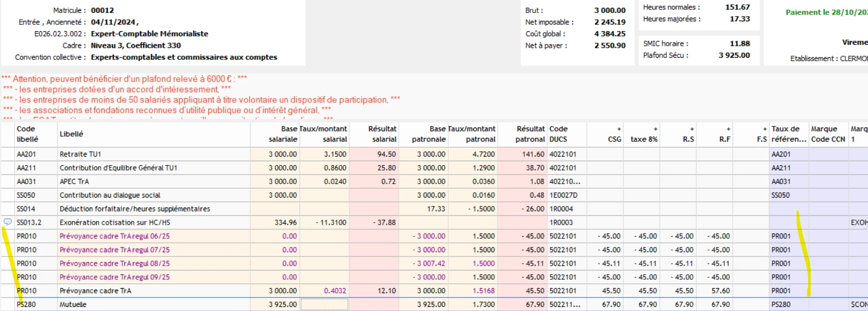This screenshot has height=311, width=868.
Task: Click the 141.60 patronal result cell
Action: point(533,154)
